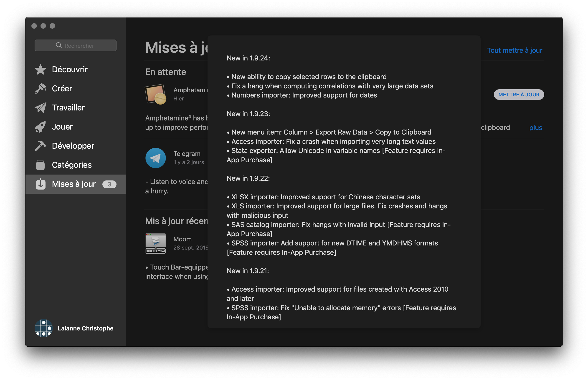Click the Découvrir star icon
This screenshot has width=588, height=380.
(x=41, y=70)
